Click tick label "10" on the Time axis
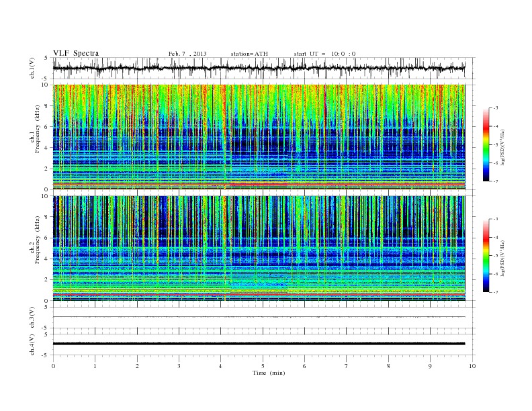 click(472, 366)
